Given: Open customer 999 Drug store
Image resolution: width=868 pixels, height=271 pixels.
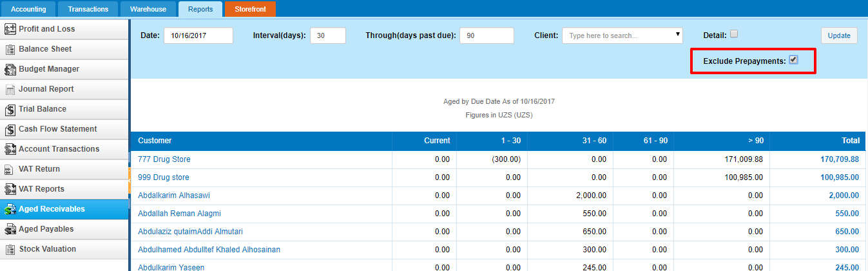Looking at the screenshot, I should point(164,177).
